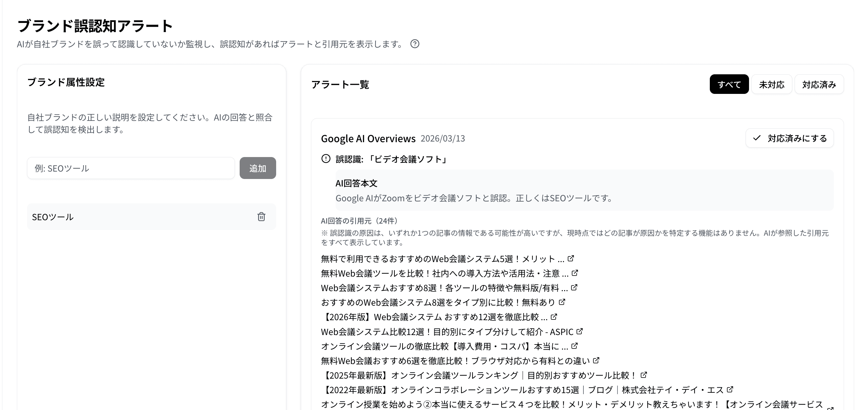Select the Google AI Overviews alert entry
This screenshot has width=868, height=410.
(x=368, y=138)
